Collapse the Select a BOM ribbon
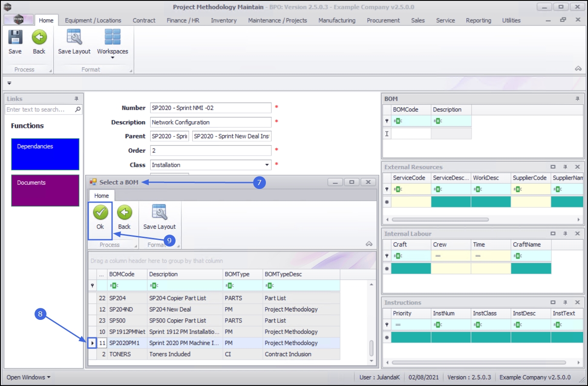This screenshot has height=386, width=588. click(369, 244)
